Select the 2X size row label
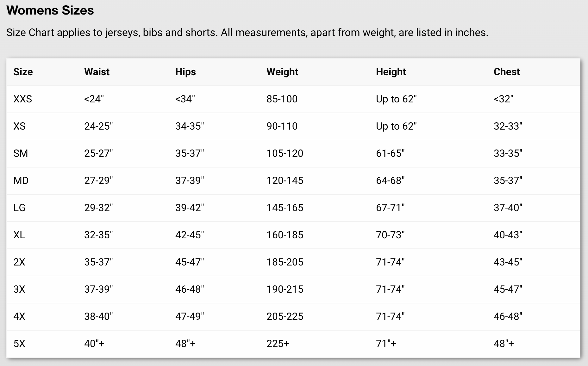The height and width of the screenshot is (366, 588). tap(19, 262)
